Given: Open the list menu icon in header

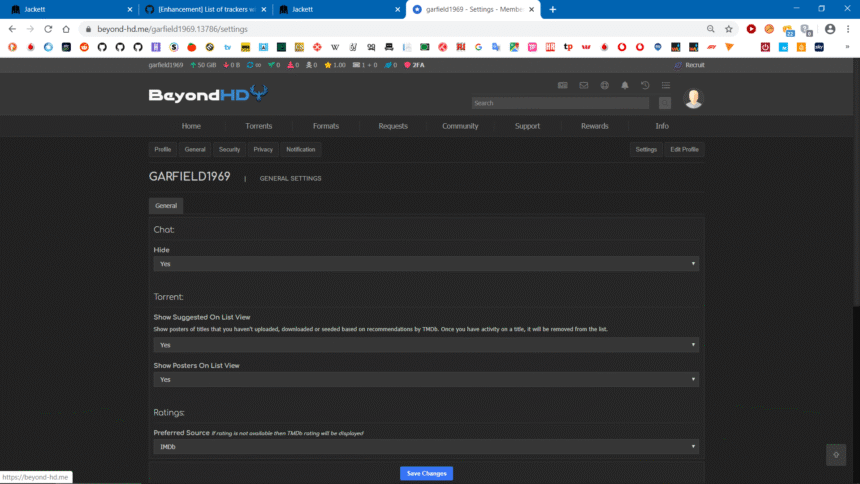Looking at the screenshot, I should click(666, 85).
